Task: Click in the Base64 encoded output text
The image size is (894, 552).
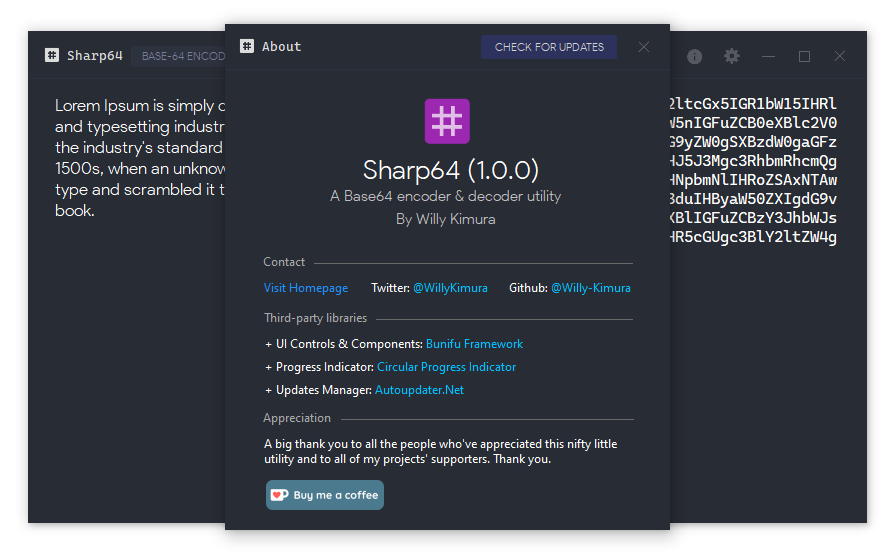Action: click(x=752, y=170)
